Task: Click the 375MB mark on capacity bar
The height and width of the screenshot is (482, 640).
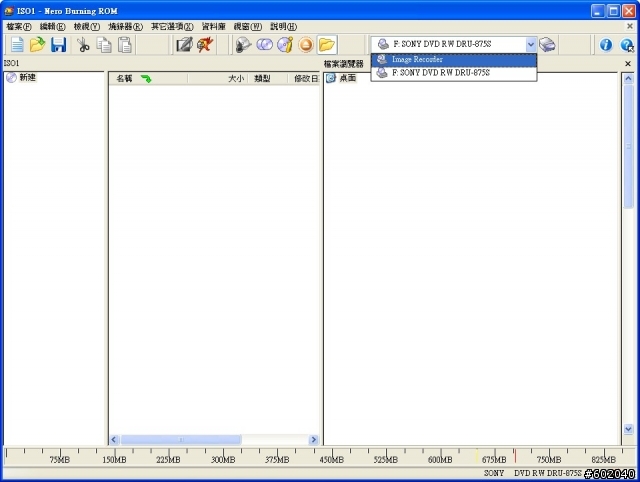Action: point(277,460)
